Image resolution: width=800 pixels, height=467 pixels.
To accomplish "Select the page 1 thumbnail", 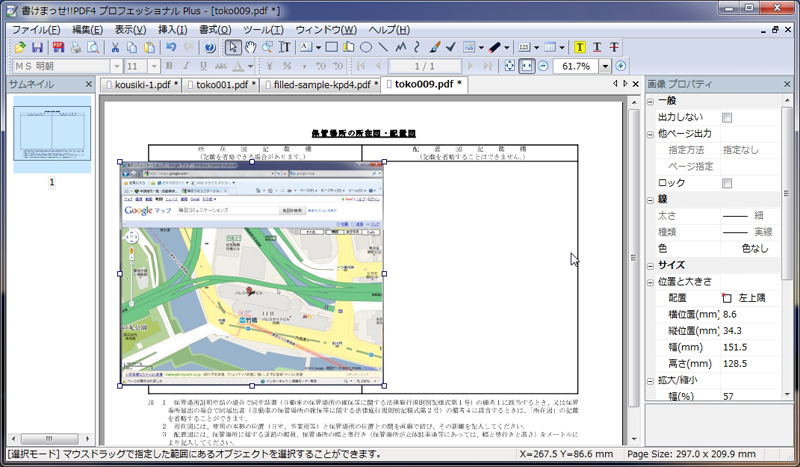I will [x=52, y=134].
